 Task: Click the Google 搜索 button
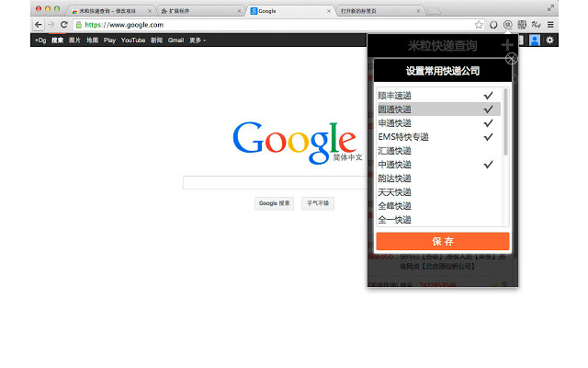click(274, 203)
